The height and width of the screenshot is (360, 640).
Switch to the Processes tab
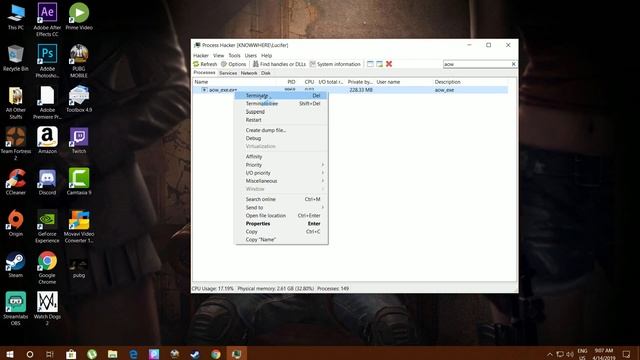coord(204,73)
